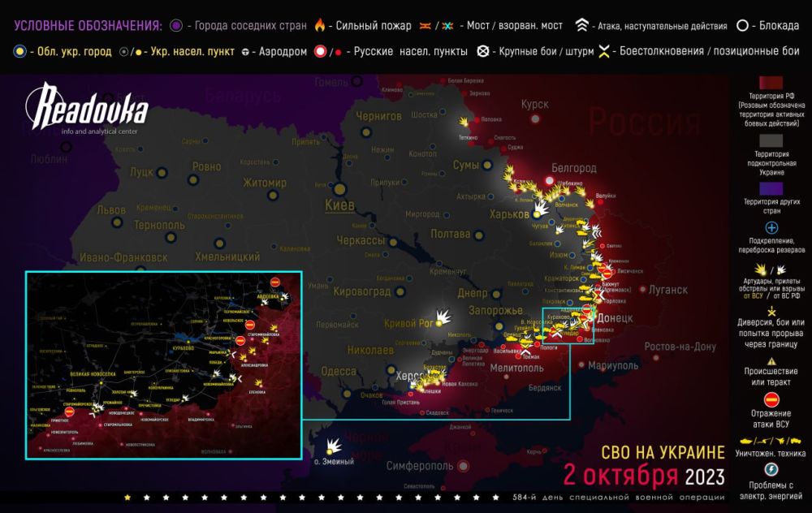Click the 'Киев' city label
Screen dimensions: 812x513
coord(339,205)
